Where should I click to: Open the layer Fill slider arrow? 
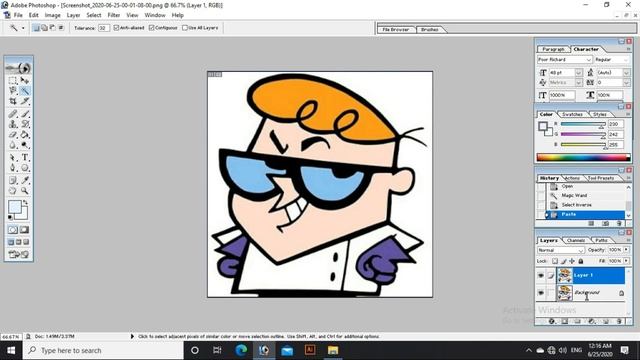pos(626,261)
